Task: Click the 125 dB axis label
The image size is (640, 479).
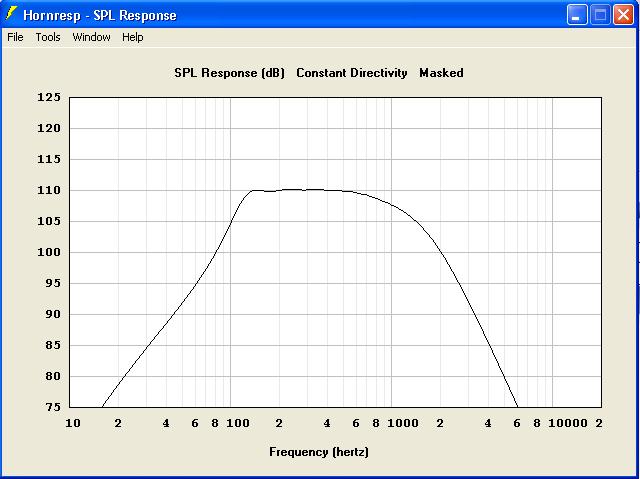Action: point(49,97)
